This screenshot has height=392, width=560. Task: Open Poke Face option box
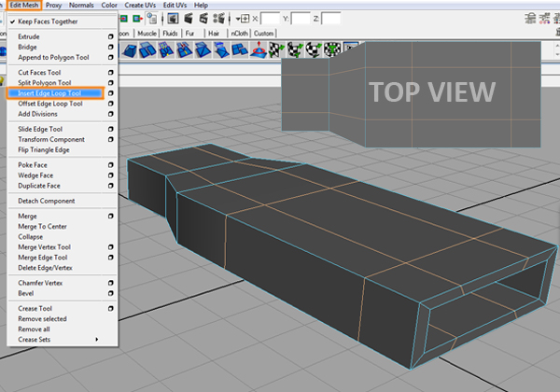point(111,165)
